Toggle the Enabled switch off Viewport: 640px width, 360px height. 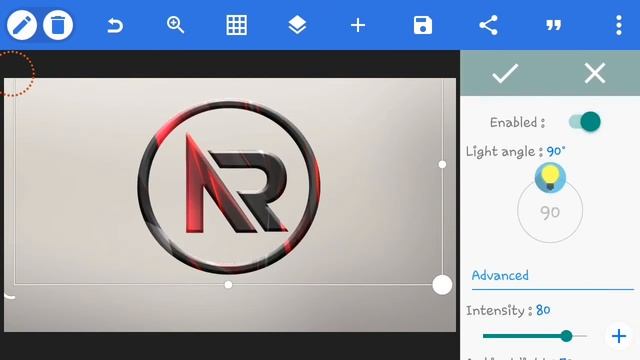click(584, 122)
